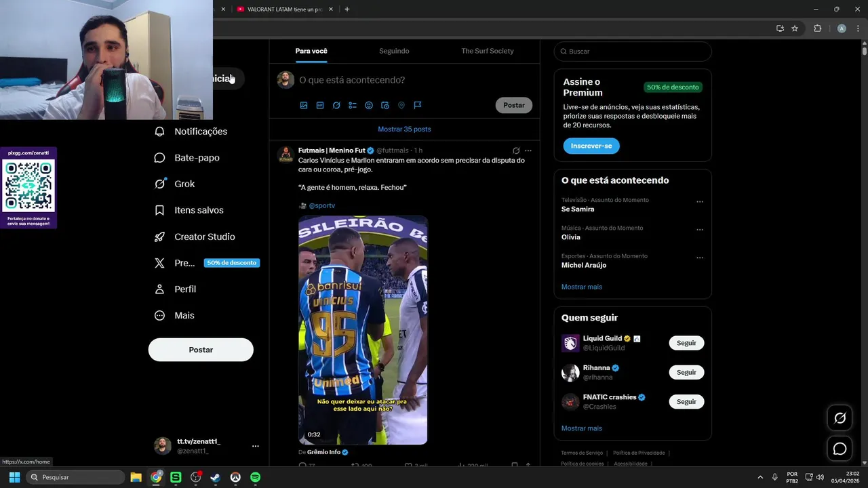Click Inscrever-se Premium button
868x488 pixels.
point(591,146)
